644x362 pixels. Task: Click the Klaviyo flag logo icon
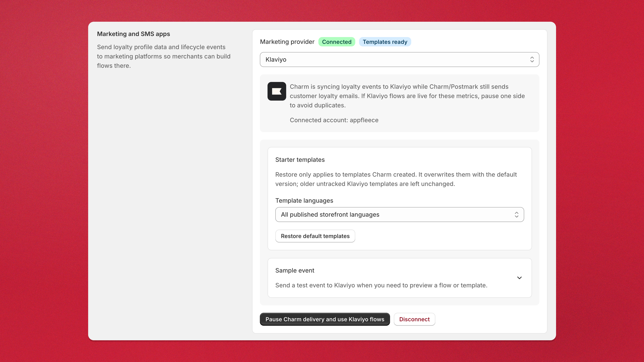(277, 91)
